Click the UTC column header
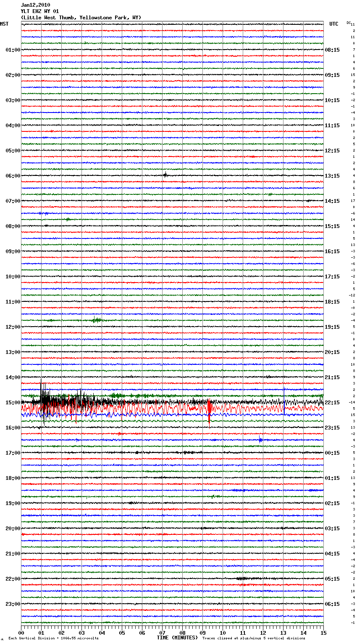This screenshot has width=357, height=644. tap(334, 24)
